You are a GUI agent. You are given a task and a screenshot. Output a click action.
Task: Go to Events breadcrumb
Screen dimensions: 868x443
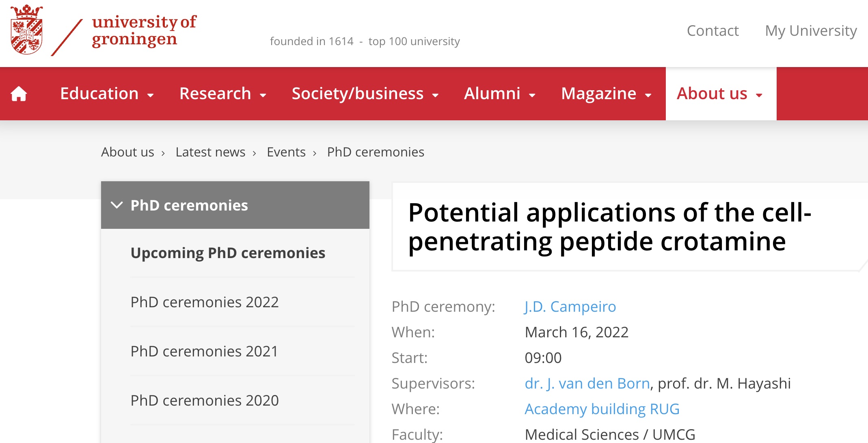pos(286,152)
